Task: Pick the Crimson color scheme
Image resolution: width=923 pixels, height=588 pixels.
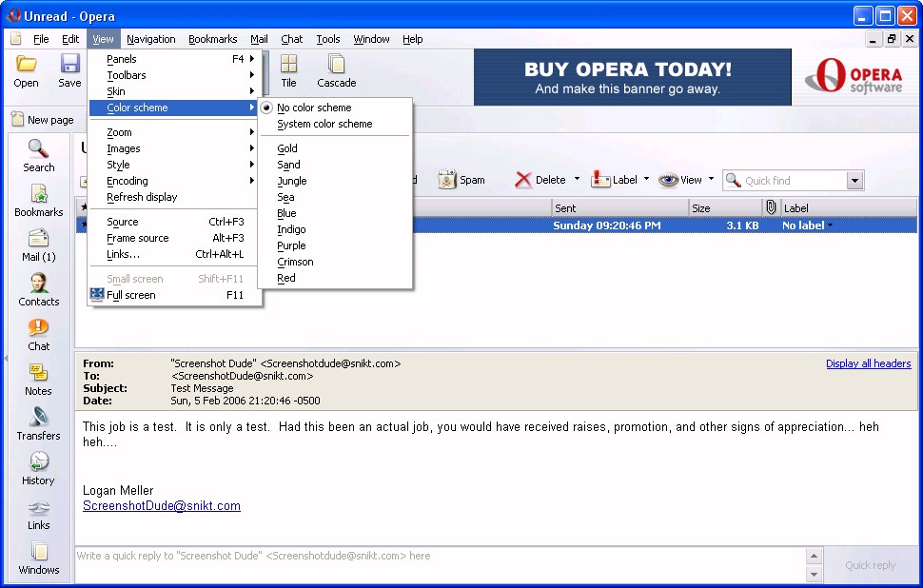Action: (295, 262)
